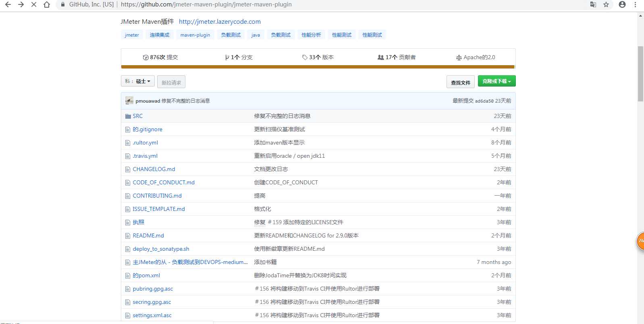Click the find file button

pos(461,82)
